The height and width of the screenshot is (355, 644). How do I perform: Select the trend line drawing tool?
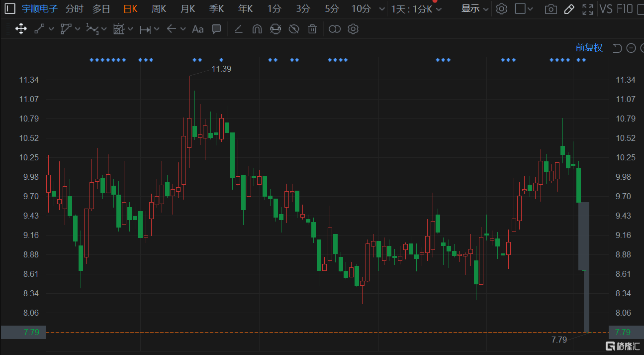(x=39, y=29)
